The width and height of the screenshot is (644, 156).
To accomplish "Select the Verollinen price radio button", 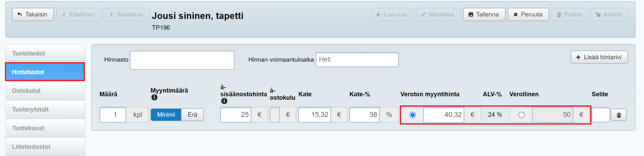I will pos(521,115).
